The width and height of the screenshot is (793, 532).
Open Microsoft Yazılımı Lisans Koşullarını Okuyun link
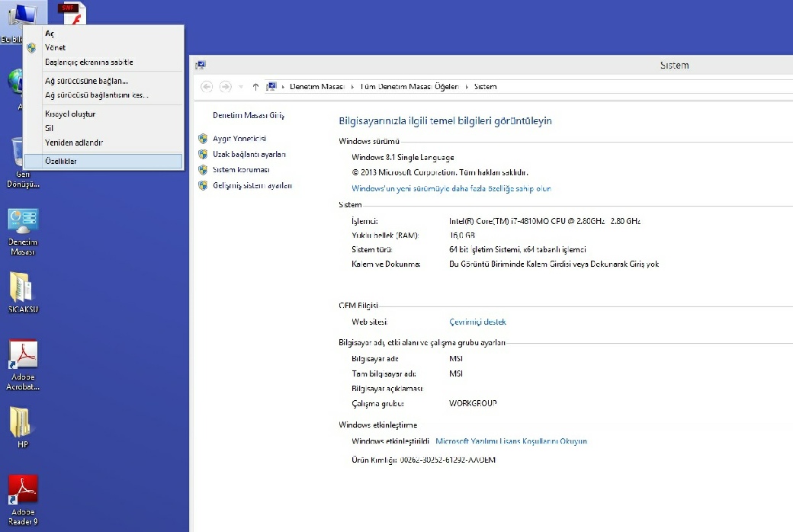[512, 441]
